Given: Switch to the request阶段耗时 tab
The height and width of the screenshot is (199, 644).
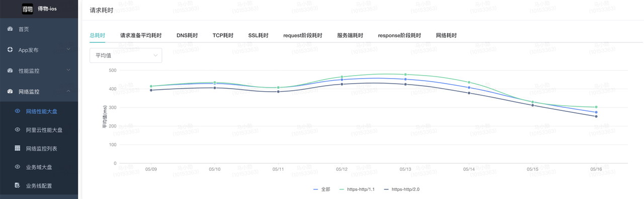Looking at the screenshot, I should tap(302, 36).
